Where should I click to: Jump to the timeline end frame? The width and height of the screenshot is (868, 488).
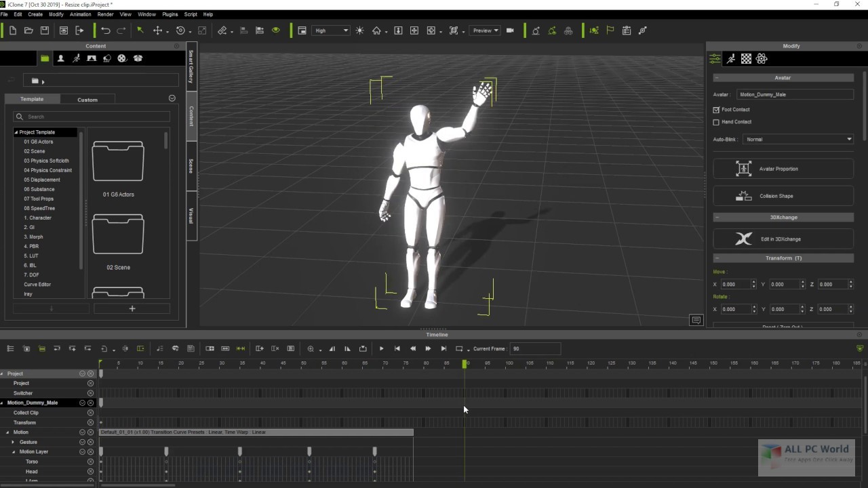tap(443, 348)
